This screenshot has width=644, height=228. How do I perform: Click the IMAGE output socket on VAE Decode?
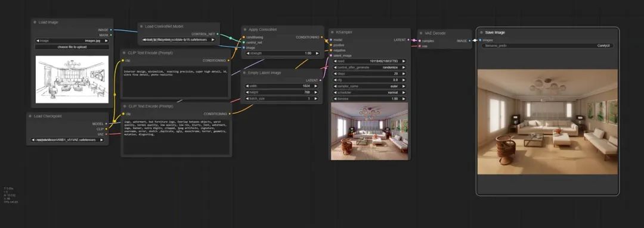[x=469, y=40]
